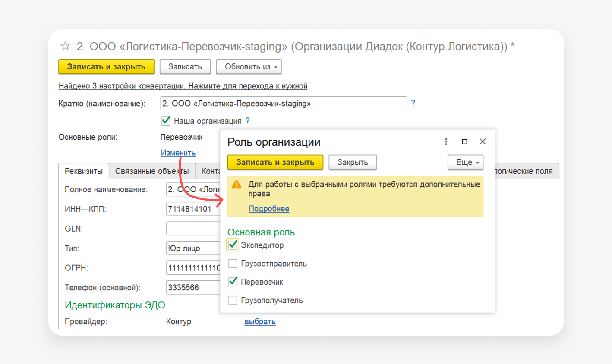This screenshot has width=612, height=364.
Task: Click the Перевозчик value in Основные роли
Action: pos(181,137)
